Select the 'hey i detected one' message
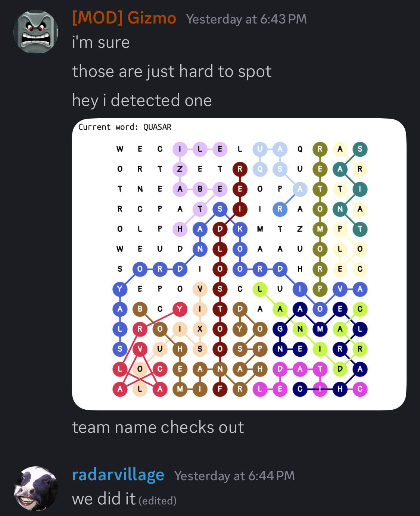420x516 pixels. point(142,100)
